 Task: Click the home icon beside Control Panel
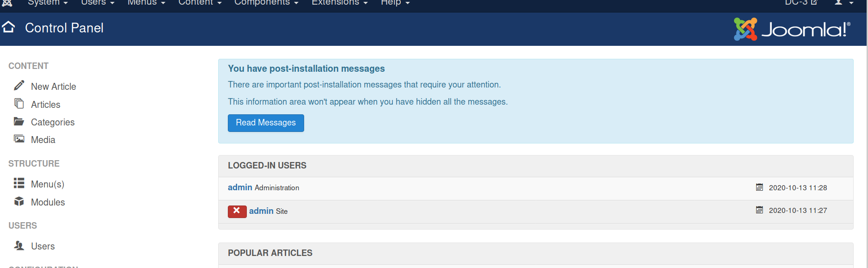click(x=8, y=27)
